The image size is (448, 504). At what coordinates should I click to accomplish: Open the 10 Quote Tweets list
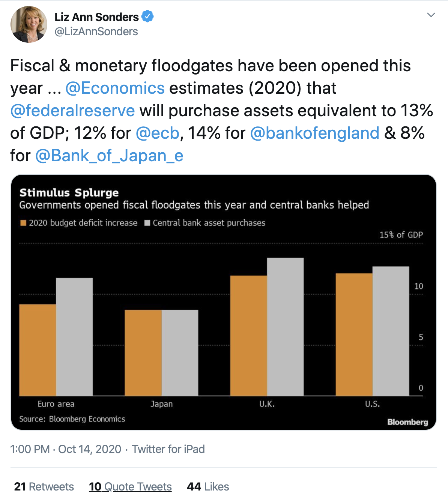pos(130,486)
